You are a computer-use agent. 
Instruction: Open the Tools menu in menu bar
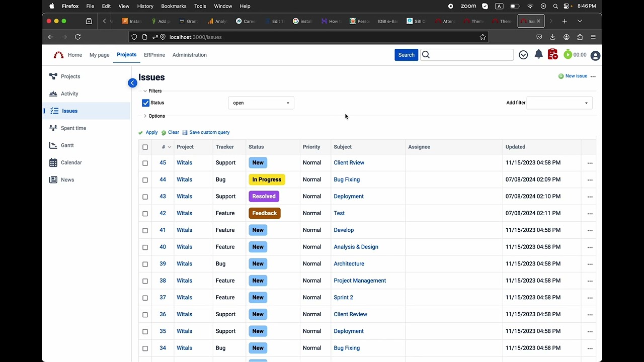(x=200, y=6)
